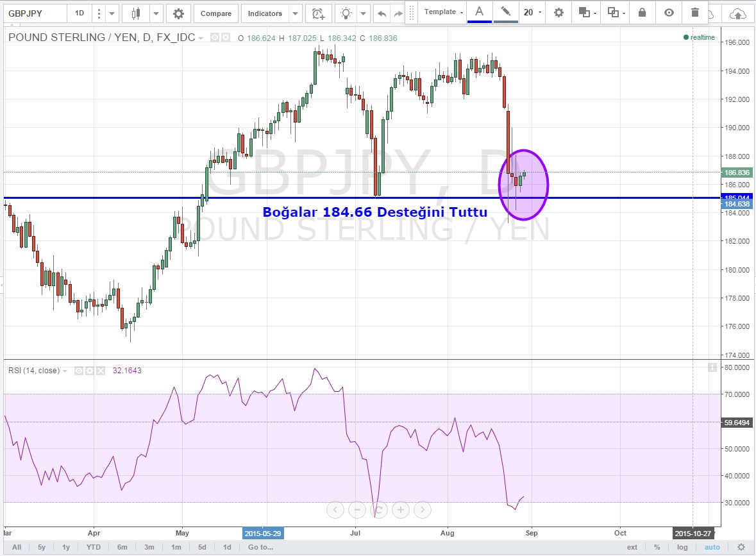Click the lightbulb ideas icon
Image resolution: width=756 pixels, height=556 pixels.
point(346,13)
